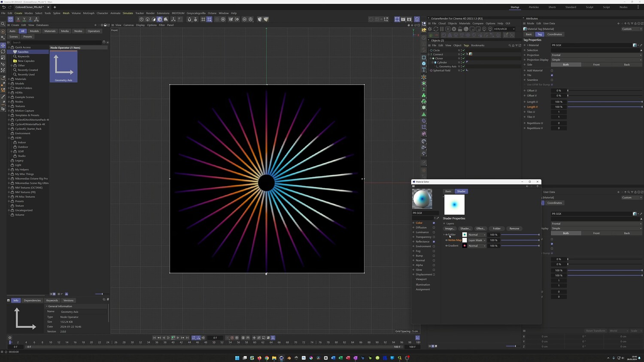Click the Octane lock resolution icon

pos(460,29)
